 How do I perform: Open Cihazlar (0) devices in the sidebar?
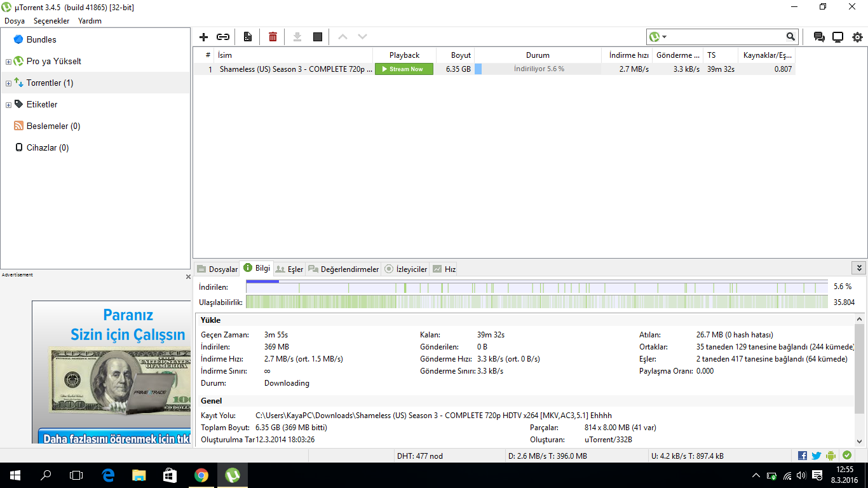click(x=48, y=147)
